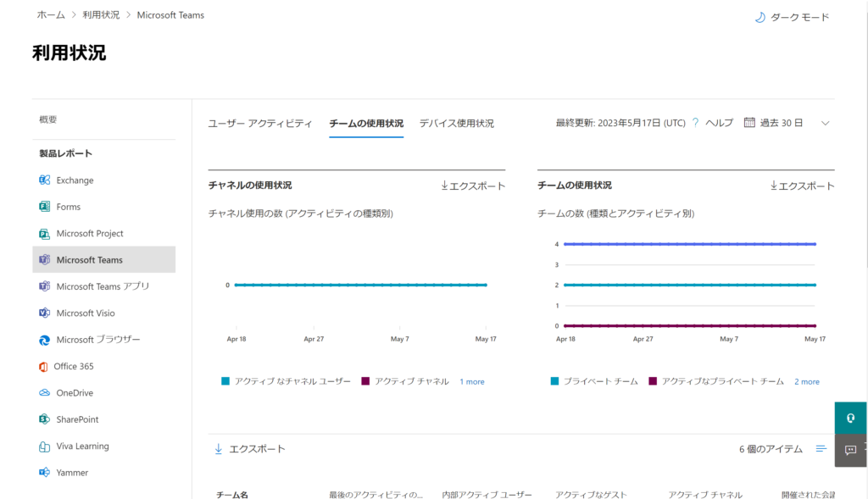Open the Forms report icon
The height and width of the screenshot is (499, 868).
click(x=44, y=207)
